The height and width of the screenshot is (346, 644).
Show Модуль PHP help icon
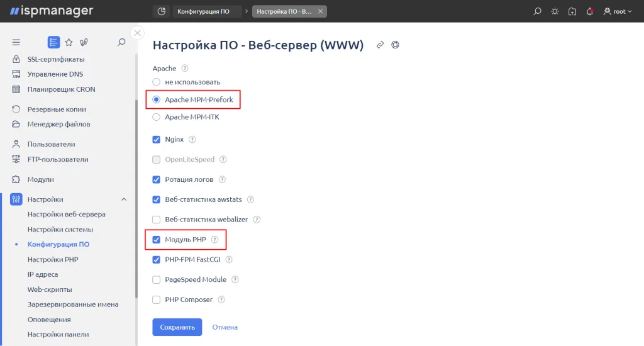click(x=215, y=240)
